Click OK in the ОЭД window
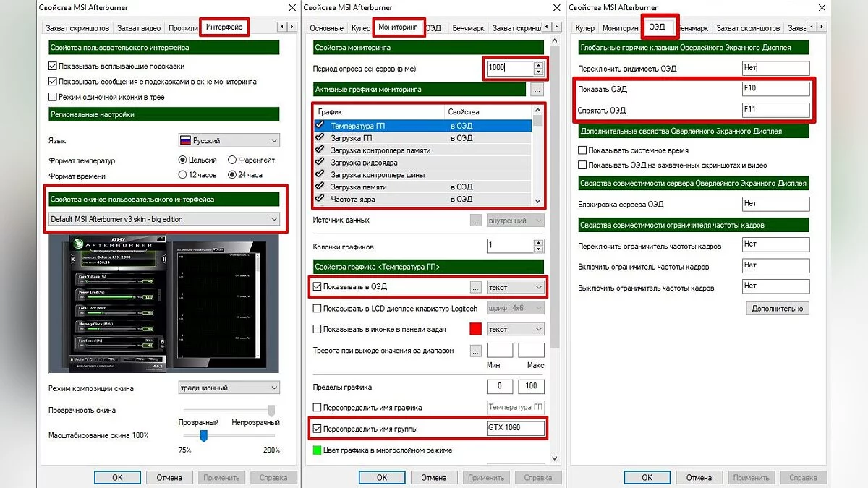The height and width of the screenshot is (488, 868). pos(647,477)
